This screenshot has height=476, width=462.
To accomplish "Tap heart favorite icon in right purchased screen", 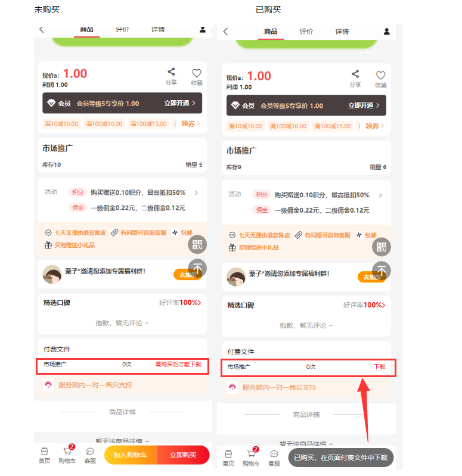I will point(380,75).
